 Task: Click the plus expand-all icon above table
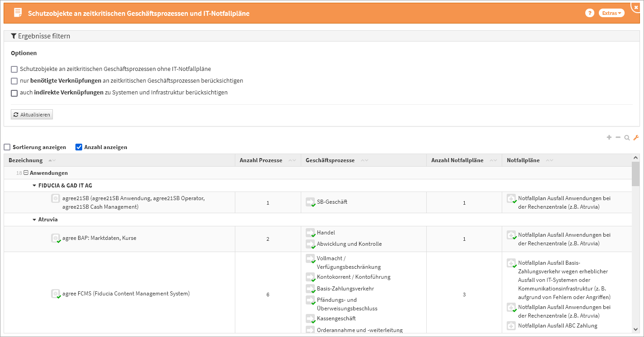pos(609,137)
